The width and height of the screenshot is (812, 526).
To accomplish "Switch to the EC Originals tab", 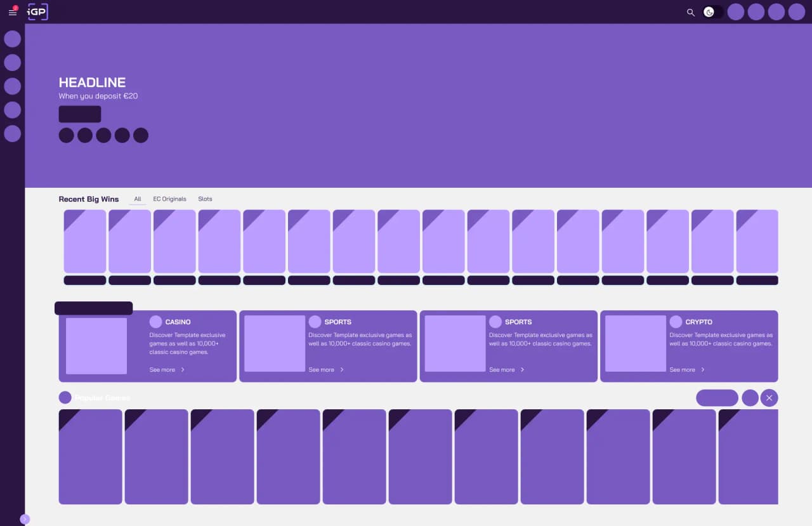I will point(169,199).
